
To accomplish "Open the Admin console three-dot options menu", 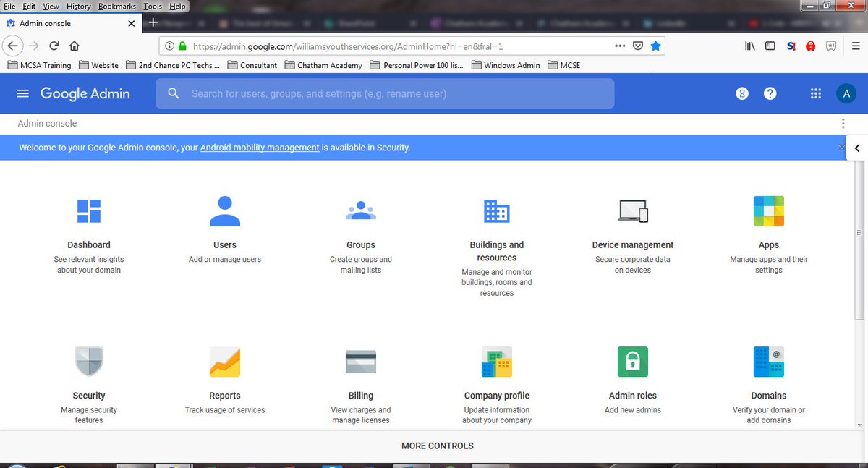I will (843, 124).
